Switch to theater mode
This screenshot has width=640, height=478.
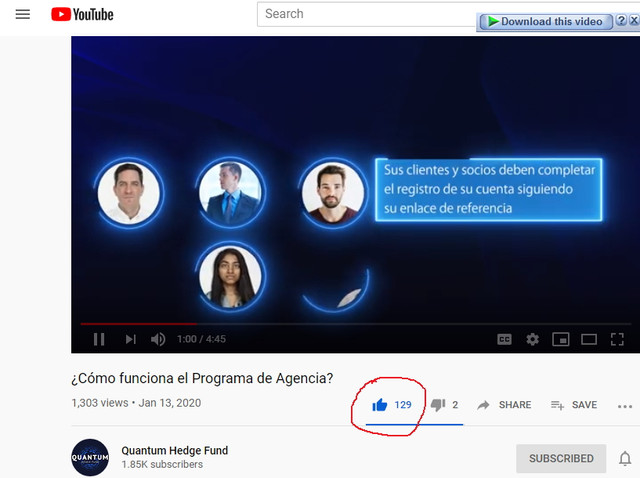pos(589,339)
